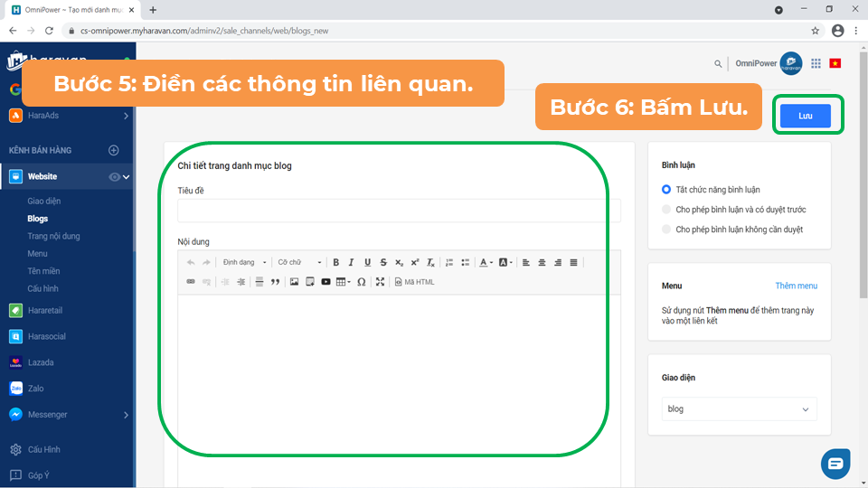The image size is (868, 488).
Task: Go to Hararetail in the sidebar
Action: click(x=44, y=310)
